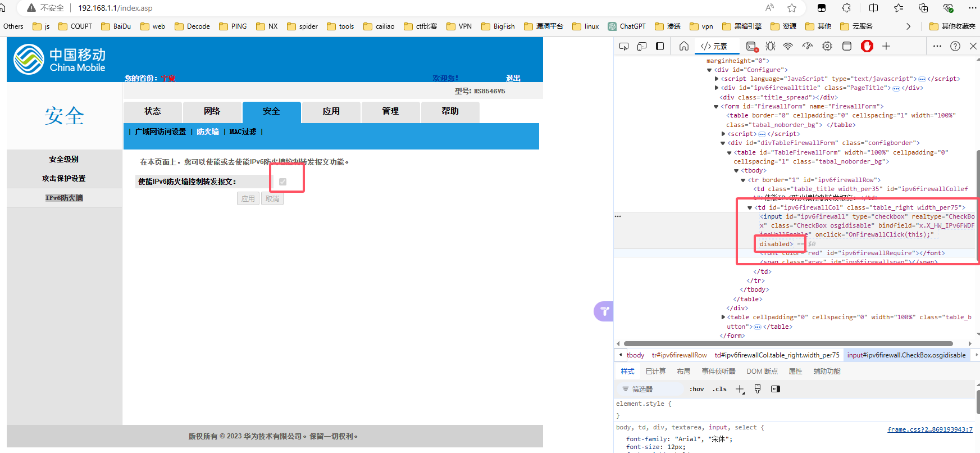Open the 状态 tab in router page
Viewport: 980px width, 453px height.
point(153,112)
